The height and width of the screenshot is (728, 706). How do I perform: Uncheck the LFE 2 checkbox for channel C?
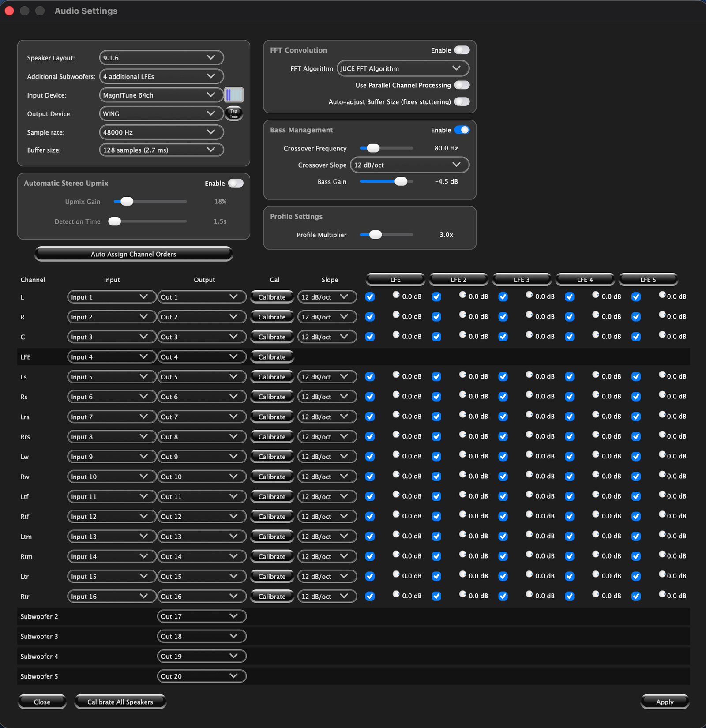[x=436, y=337]
